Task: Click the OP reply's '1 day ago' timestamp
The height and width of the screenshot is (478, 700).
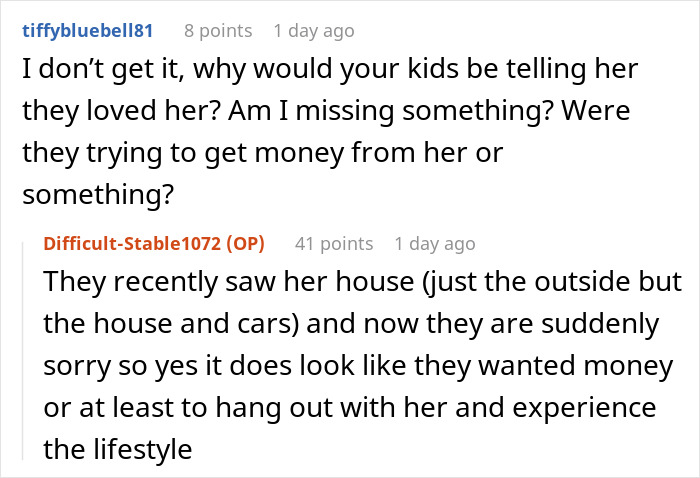Action: 435,243
